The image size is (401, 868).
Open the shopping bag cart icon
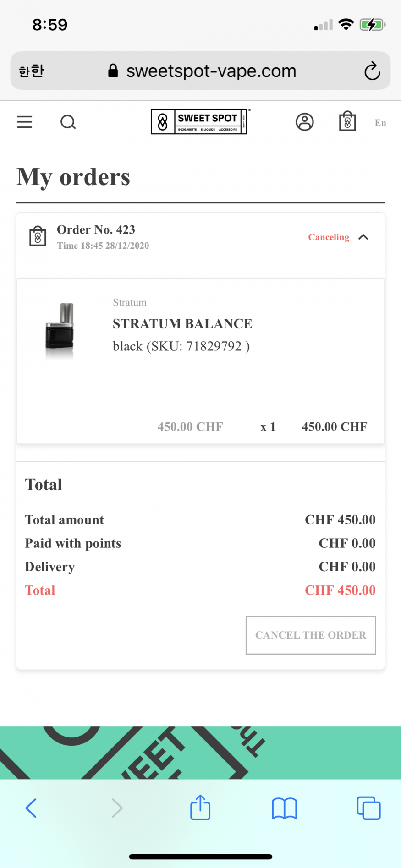click(x=347, y=121)
